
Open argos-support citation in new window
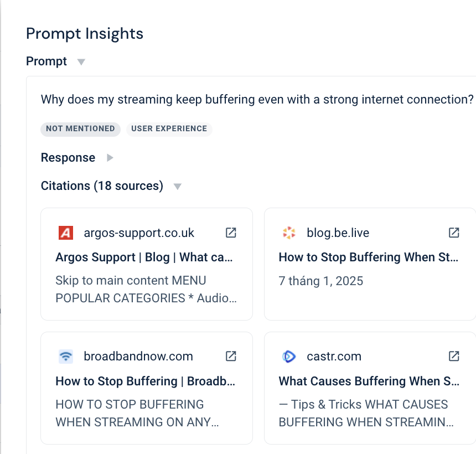click(x=230, y=233)
